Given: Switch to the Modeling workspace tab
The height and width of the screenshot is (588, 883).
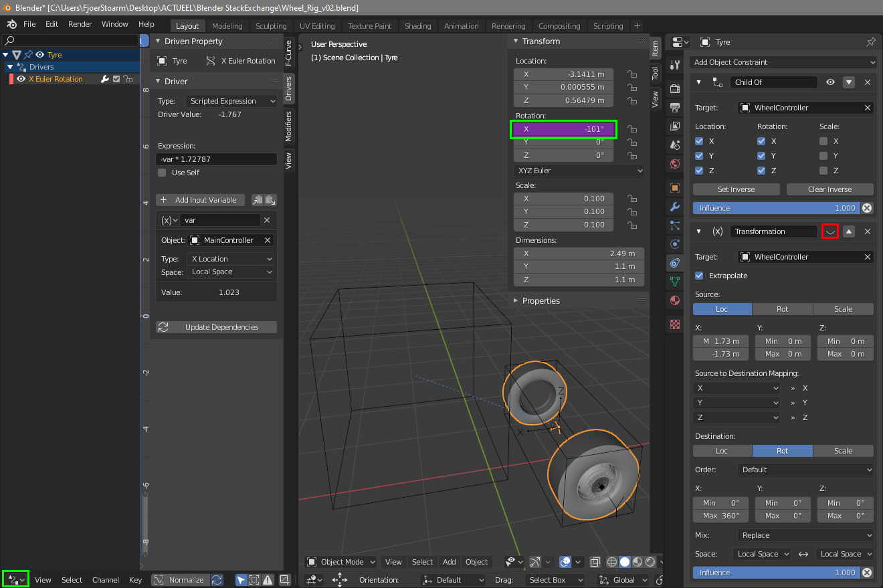Looking at the screenshot, I should pyautogui.click(x=227, y=26).
